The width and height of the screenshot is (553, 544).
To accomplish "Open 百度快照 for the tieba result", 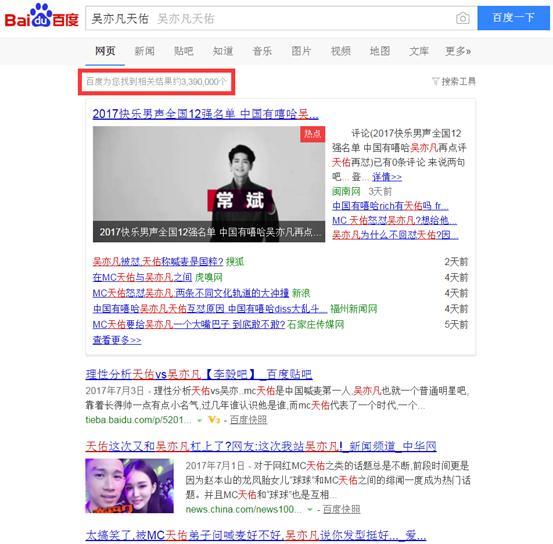I will tap(248, 419).
